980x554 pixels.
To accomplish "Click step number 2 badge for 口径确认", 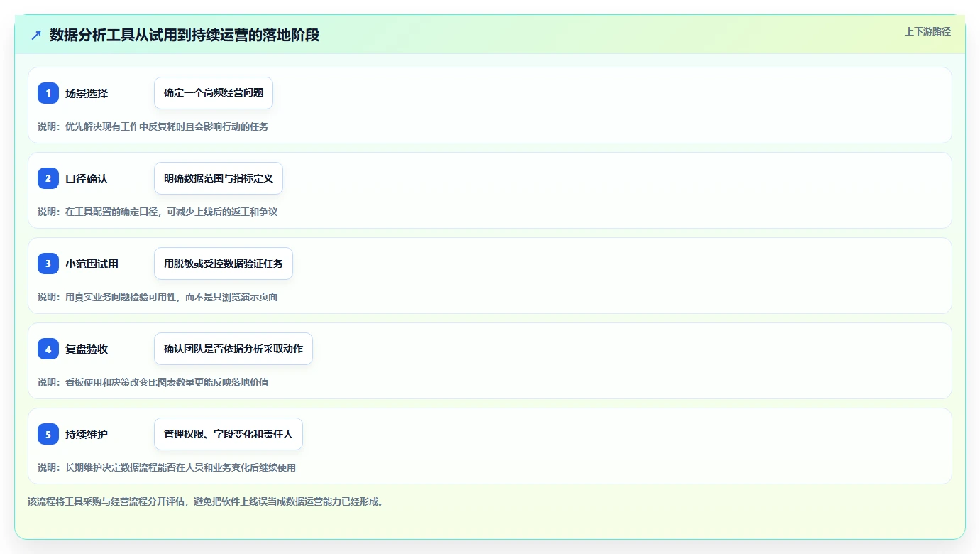I will 48,178.
